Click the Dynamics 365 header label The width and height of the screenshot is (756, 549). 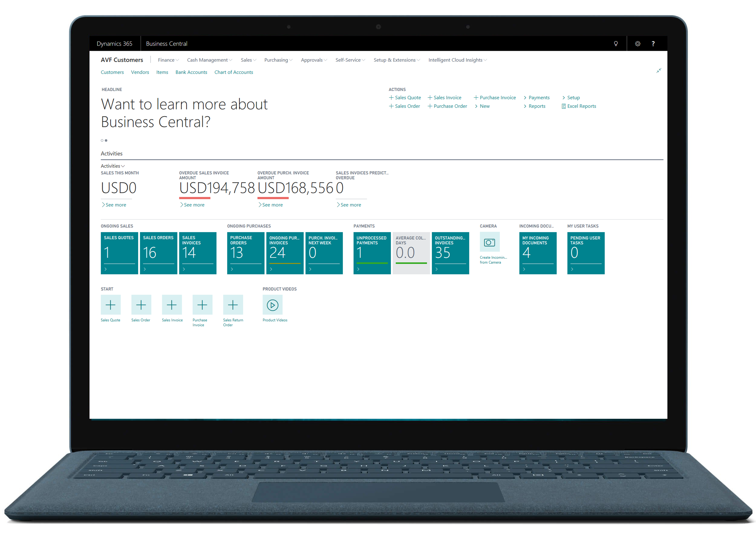(114, 44)
